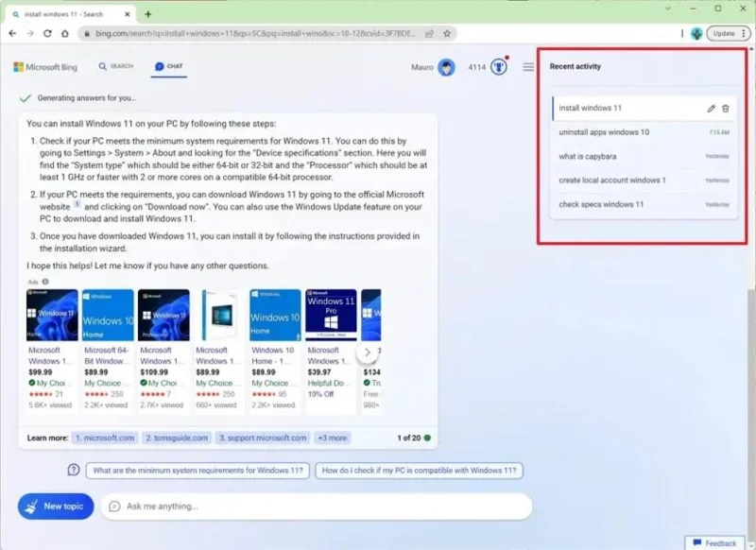
Task: Bookmark page with the star icon
Action: (447, 33)
